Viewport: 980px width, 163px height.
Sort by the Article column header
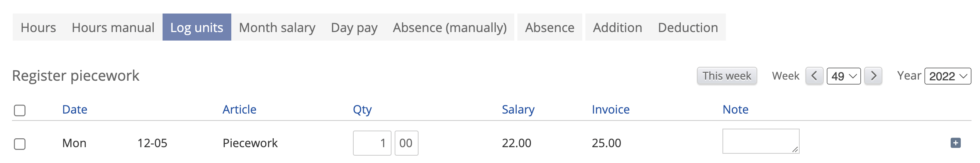tap(239, 110)
